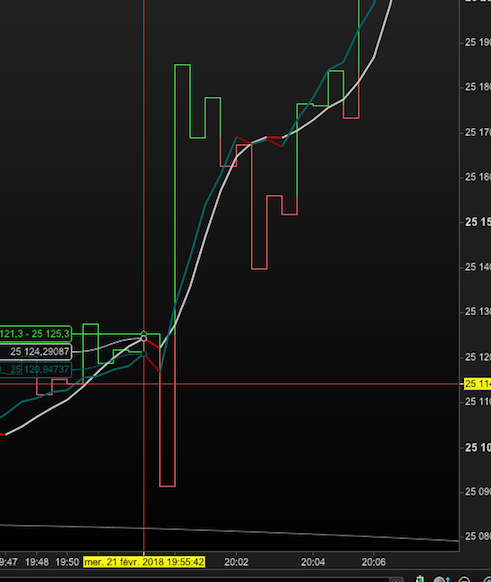Click the teal value label 25 120,94737
Screen dimensions: 491x582
[35, 369]
